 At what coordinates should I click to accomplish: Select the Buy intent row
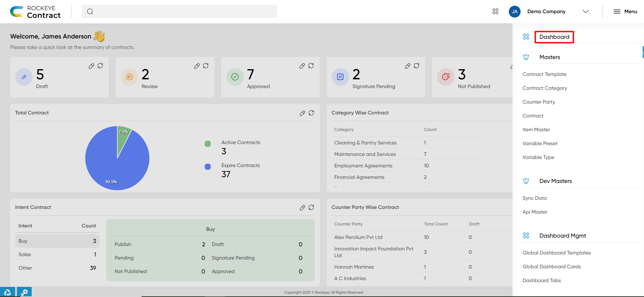57,241
